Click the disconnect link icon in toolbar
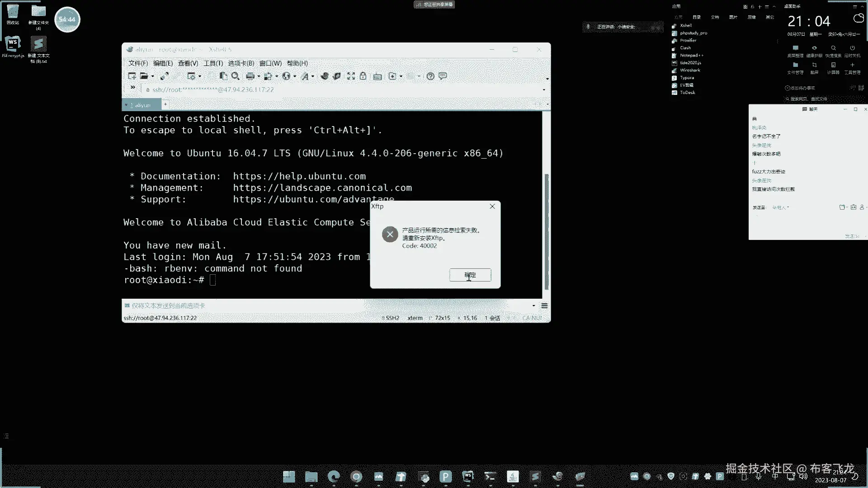868x488 pixels. pos(165,76)
